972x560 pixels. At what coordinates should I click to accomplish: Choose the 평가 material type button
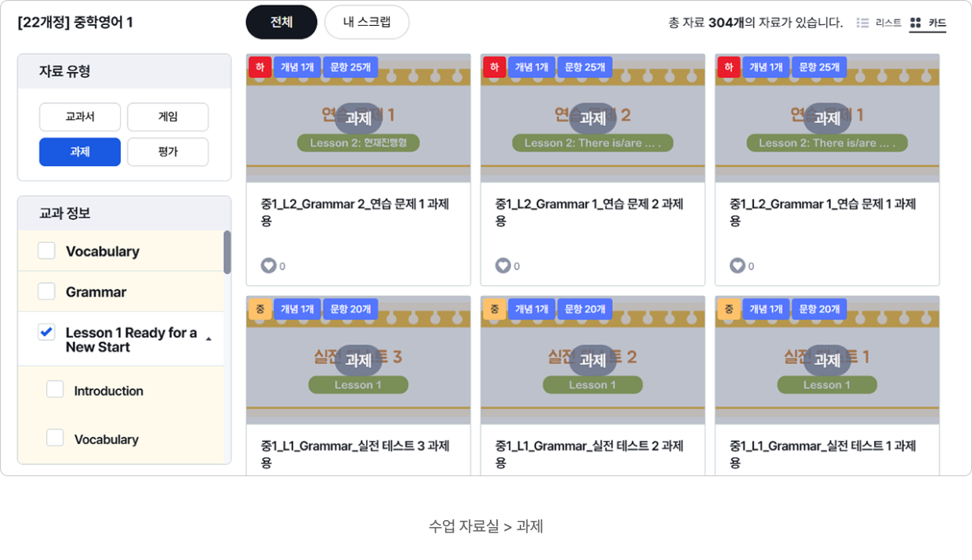point(168,152)
